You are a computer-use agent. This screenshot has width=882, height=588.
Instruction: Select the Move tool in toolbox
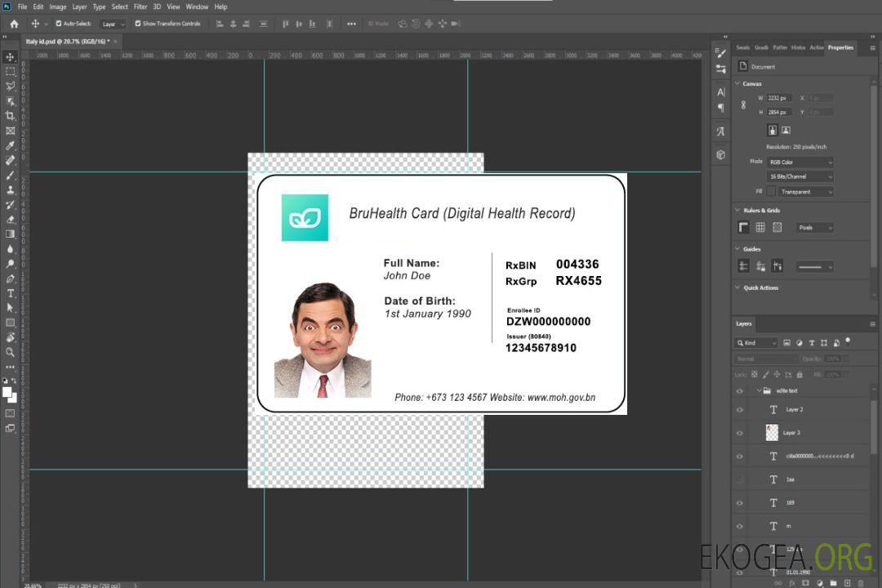pos(10,57)
